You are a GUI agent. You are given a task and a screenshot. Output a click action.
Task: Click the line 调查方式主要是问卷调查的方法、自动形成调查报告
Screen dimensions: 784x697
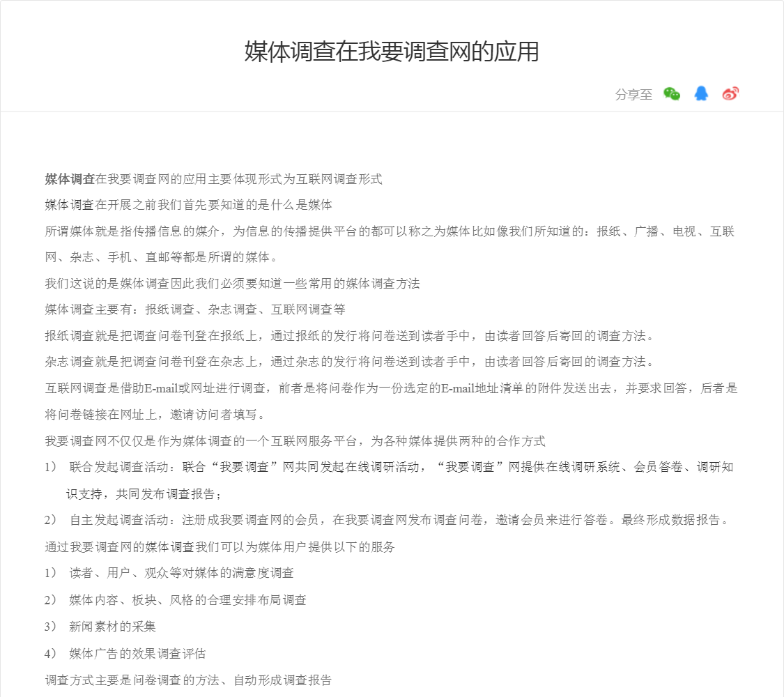[x=188, y=680]
